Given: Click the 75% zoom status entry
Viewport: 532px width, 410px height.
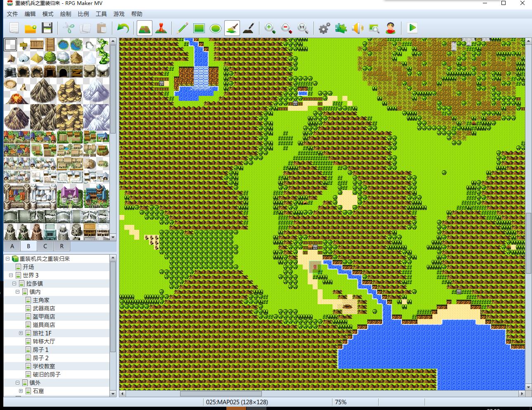Looking at the screenshot, I should pyautogui.click(x=341, y=402).
